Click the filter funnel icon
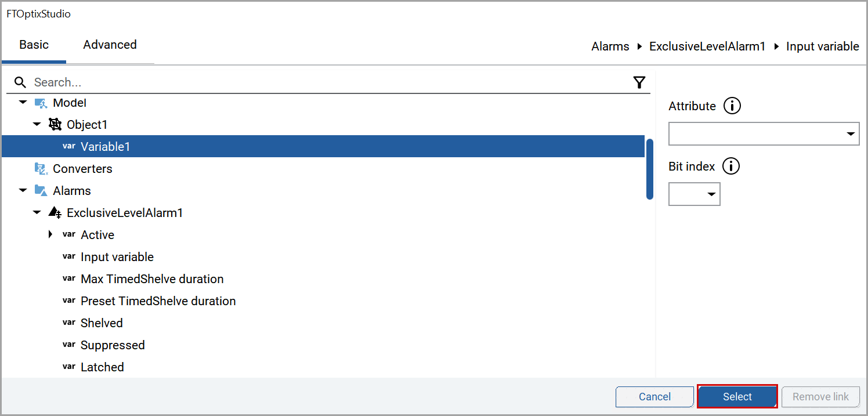Screen dimensions: 868x416 click(639, 82)
